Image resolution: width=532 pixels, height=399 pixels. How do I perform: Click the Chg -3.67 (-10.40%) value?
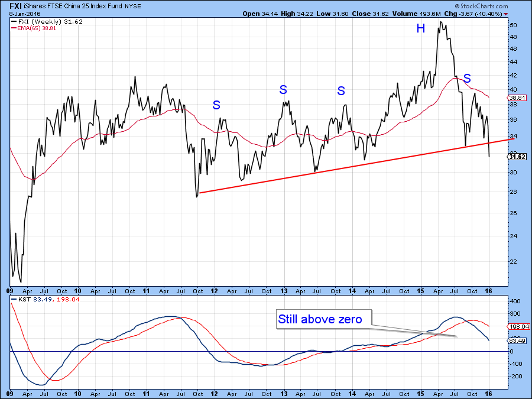pos(473,14)
